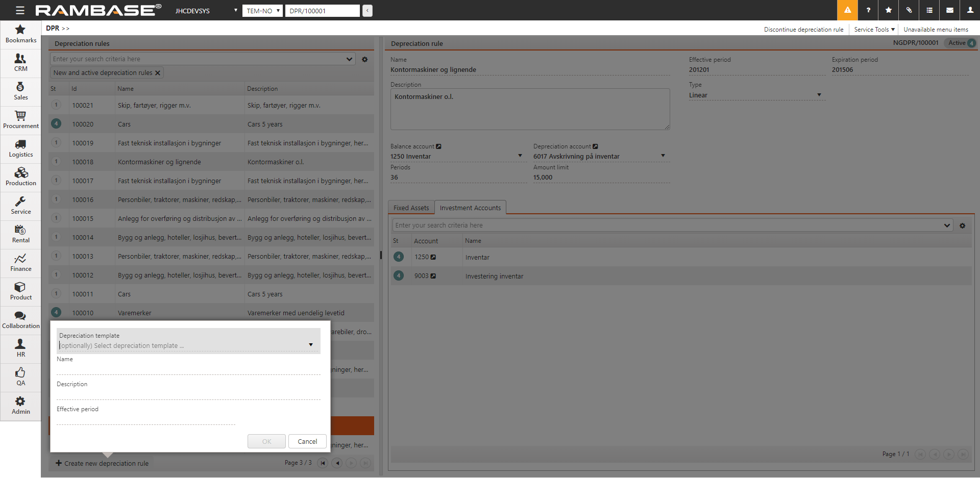The width and height of the screenshot is (980, 478).
Task: Open the Finance module in sidebar
Action: click(x=20, y=262)
